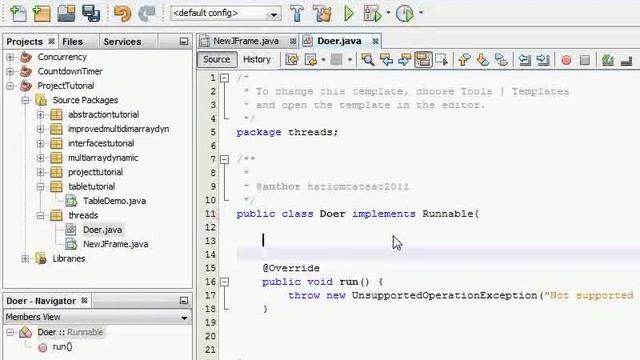Open the default config combo box
The width and height of the screenshot is (640, 360).
(x=226, y=13)
